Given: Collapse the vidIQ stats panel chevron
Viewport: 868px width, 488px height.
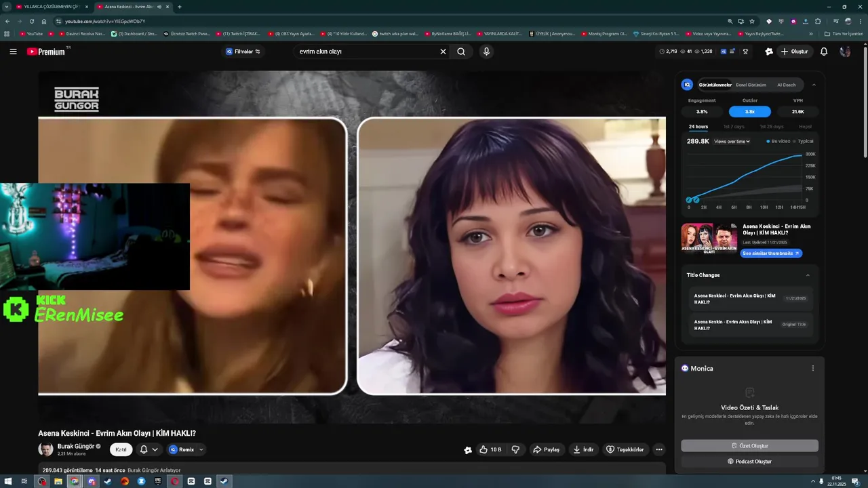Looking at the screenshot, I should 814,85.
